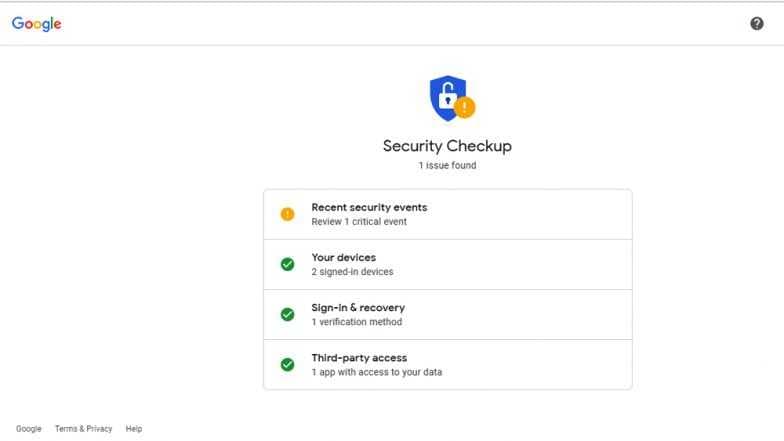Select the 2 signed-in devices text
Screen dimensions: 784x441
click(352, 272)
